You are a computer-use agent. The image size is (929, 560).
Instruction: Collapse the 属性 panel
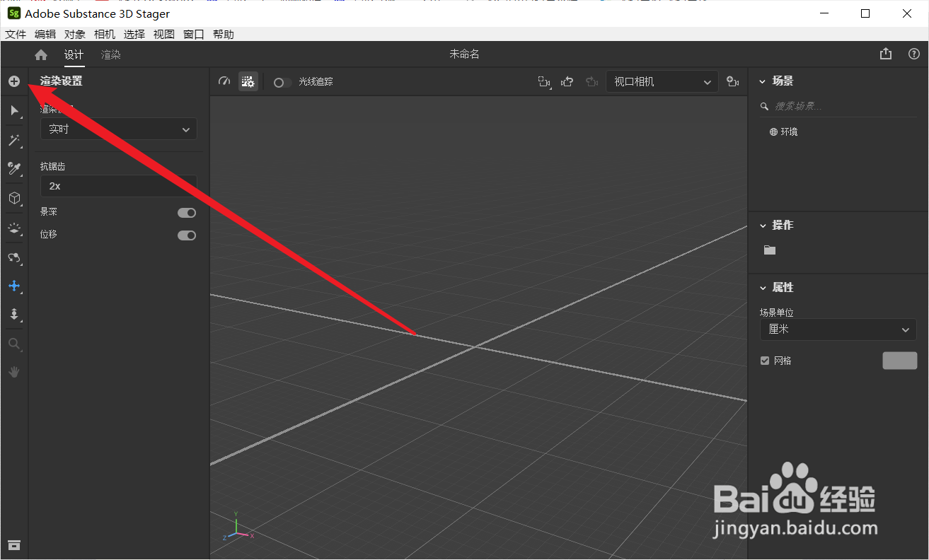pos(763,288)
